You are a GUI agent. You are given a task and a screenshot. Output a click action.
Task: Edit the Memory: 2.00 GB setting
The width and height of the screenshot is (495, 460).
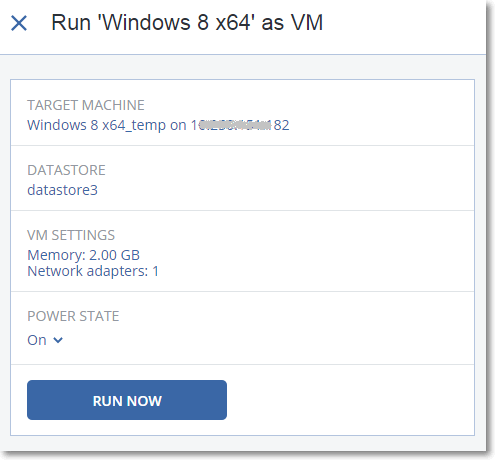coord(83,255)
